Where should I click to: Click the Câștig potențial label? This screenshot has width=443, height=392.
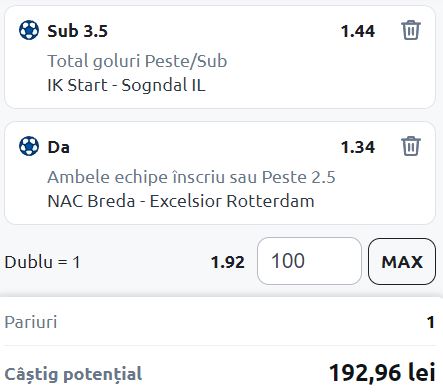(x=73, y=374)
